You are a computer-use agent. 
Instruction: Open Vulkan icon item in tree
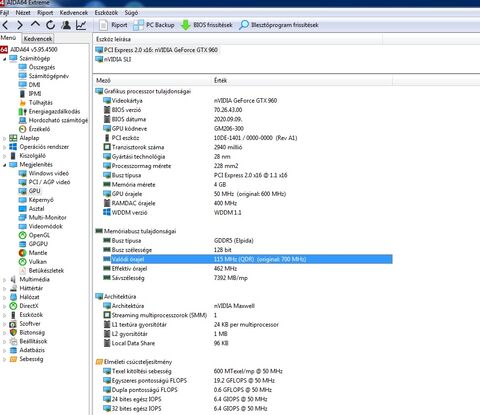(33, 262)
